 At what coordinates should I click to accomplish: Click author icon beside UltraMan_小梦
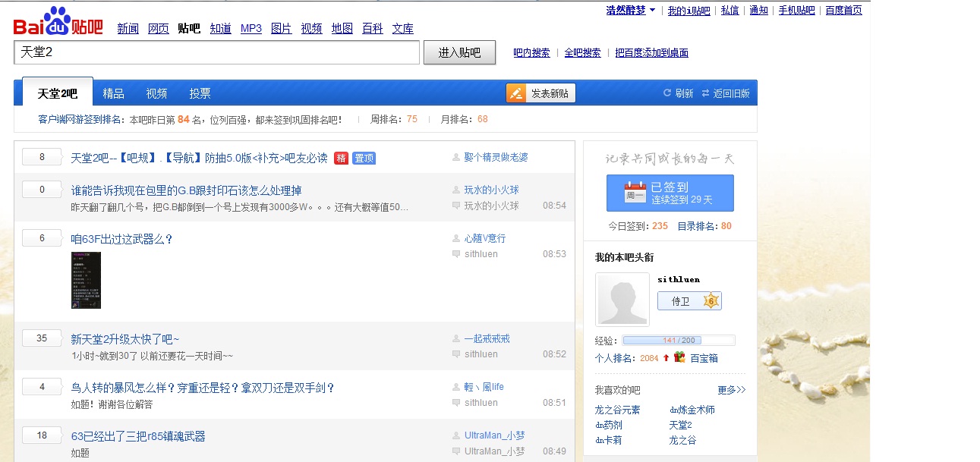tap(456, 435)
